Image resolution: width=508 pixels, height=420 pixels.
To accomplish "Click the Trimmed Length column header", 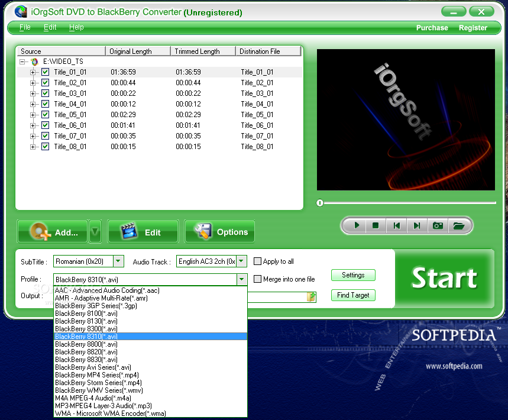I will coord(203,51).
